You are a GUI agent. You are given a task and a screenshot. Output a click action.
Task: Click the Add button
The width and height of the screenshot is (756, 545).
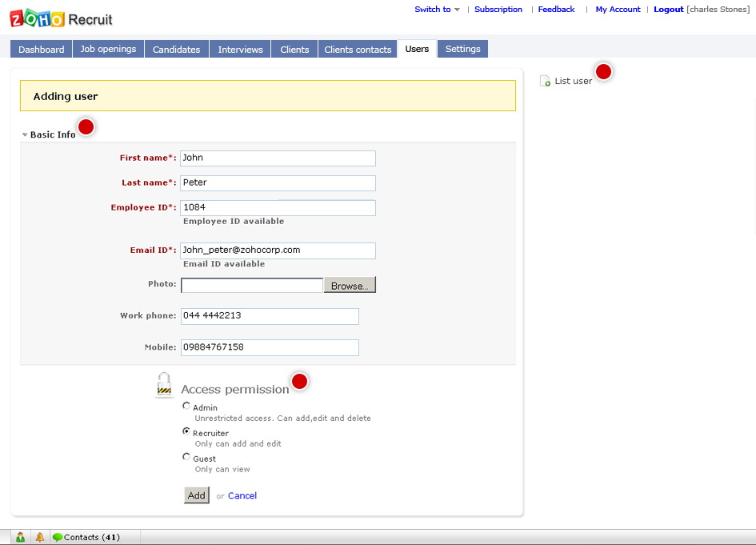[x=197, y=495]
